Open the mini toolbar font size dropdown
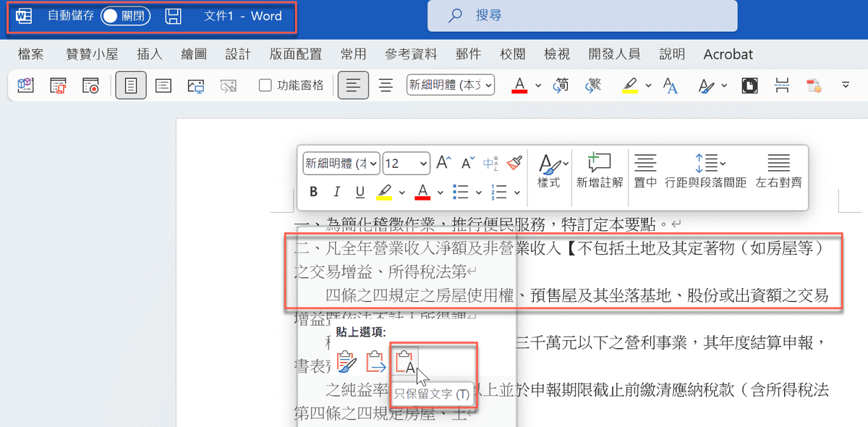This screenshot has width=868, height=427. coord(424,164)
